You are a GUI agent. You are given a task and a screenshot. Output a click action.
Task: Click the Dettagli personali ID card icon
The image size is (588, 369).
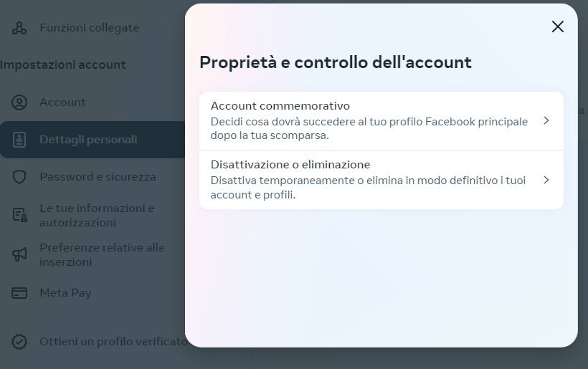click(x=19, y=140)
